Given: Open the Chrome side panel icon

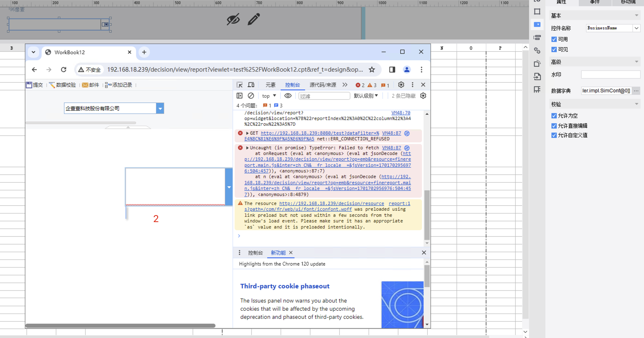Looking at the screenshot, I should pyautogui.click(x=392, y=70).
